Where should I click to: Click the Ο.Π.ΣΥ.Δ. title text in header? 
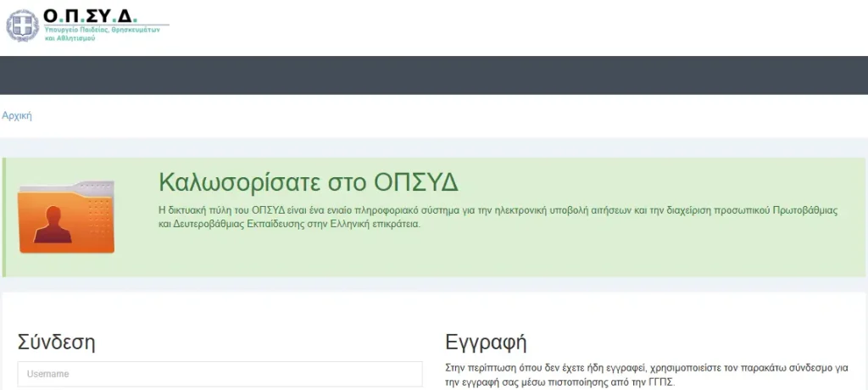[90, 15]
